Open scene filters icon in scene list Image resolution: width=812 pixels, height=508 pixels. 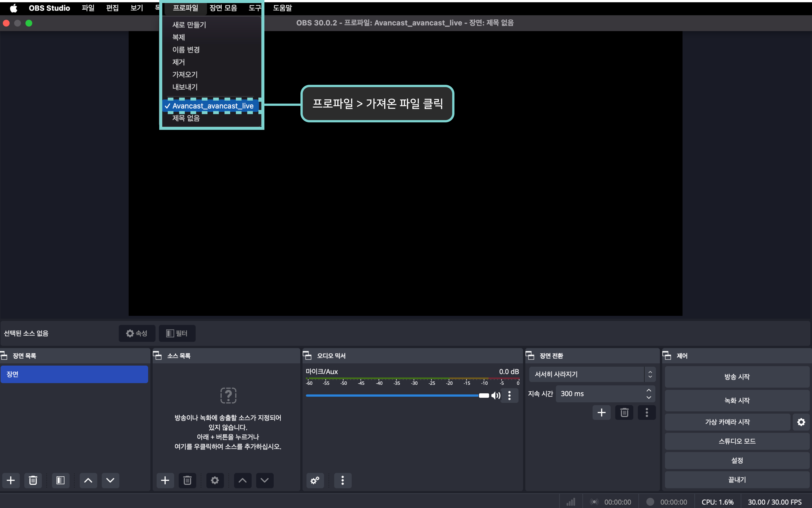(x=60, y=480)
